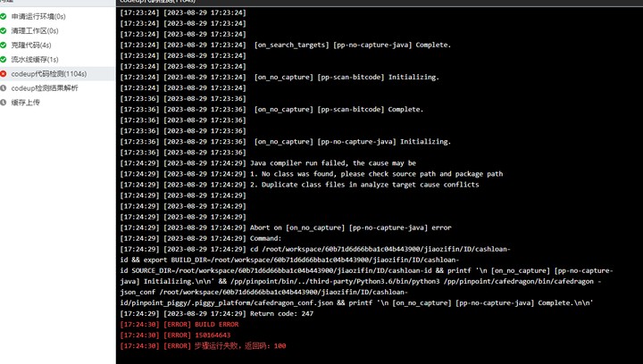
Task: Click grey pending clock icon beside codeup检测结果解析
Action: (4, 88)
